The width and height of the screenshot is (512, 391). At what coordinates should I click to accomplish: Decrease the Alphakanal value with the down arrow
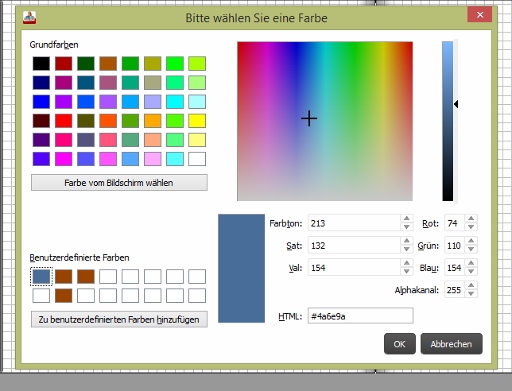click(x=471, y=294)
